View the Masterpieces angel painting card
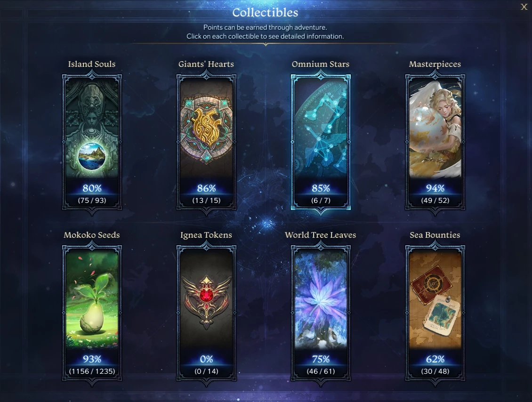The height and width of the screenshot is (402, 532). pos(435,143)
